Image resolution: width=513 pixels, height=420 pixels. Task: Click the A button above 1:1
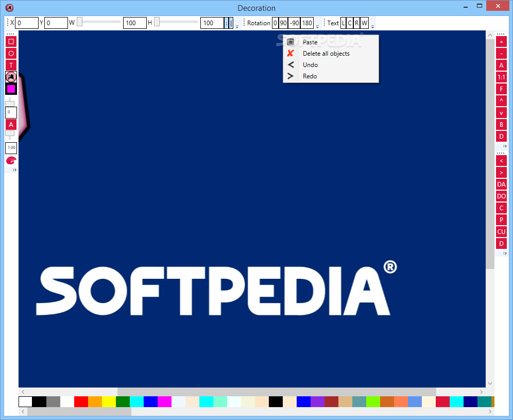[x=501, y=65]
